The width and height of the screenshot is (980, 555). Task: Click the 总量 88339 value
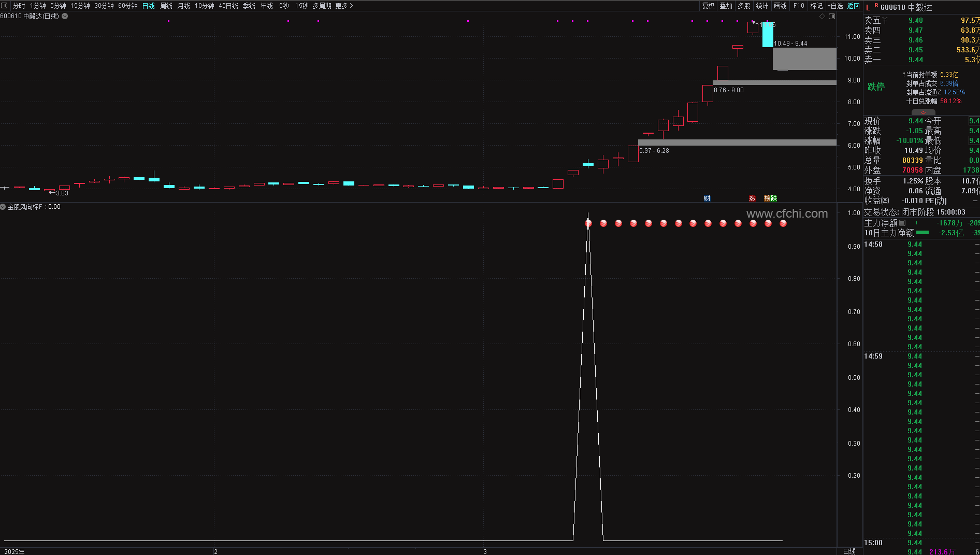click(913, 160)
